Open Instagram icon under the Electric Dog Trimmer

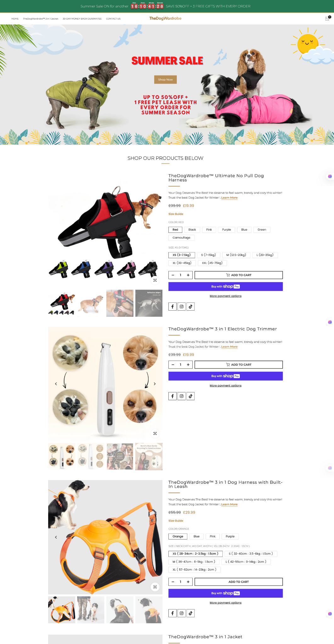coord(181,396)
